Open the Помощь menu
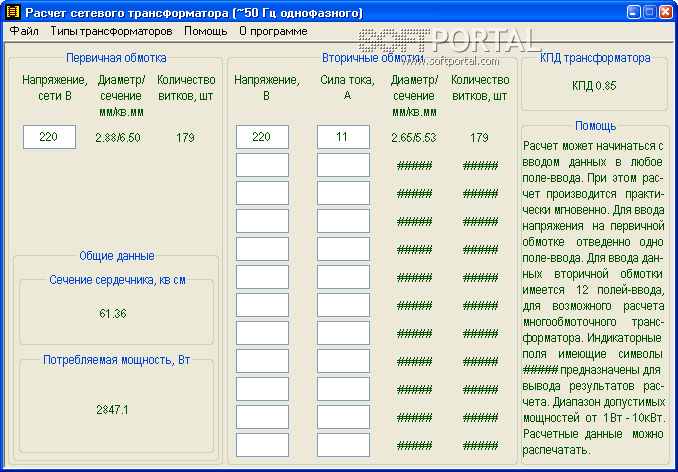 pos(206,32)
